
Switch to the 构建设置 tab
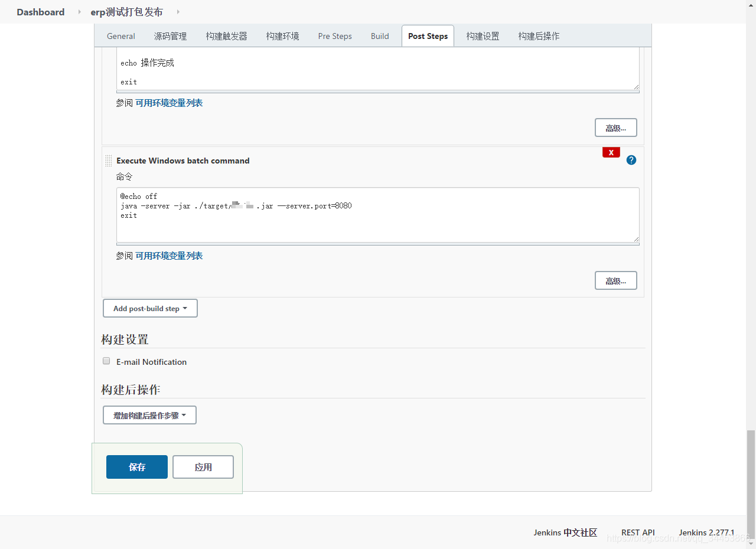click(x=483, y=36)
